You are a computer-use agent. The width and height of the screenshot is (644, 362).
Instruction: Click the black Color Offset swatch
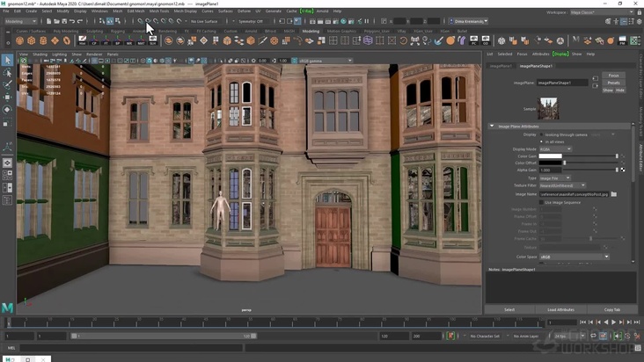(x=551, y=163)
